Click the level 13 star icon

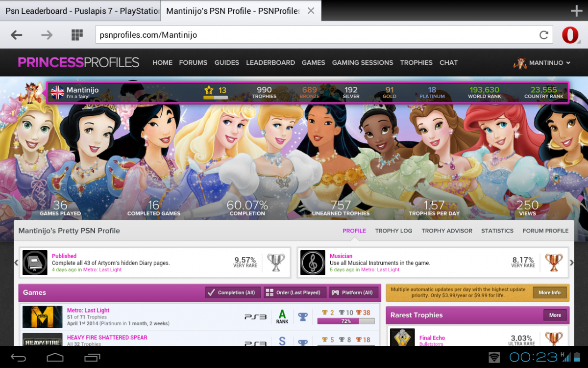click(209, 90)
